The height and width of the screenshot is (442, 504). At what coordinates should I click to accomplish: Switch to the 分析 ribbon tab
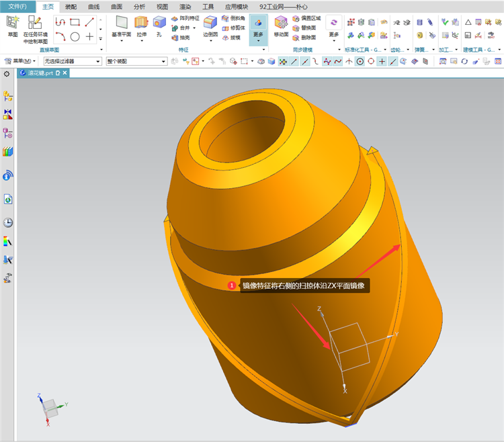pyautogui.click(x=140, y=7)
